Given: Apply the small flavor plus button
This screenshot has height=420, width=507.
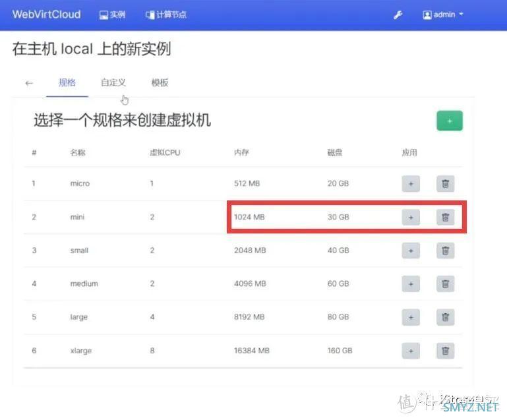Looking at the screenshot, I should tap(411, 251).
